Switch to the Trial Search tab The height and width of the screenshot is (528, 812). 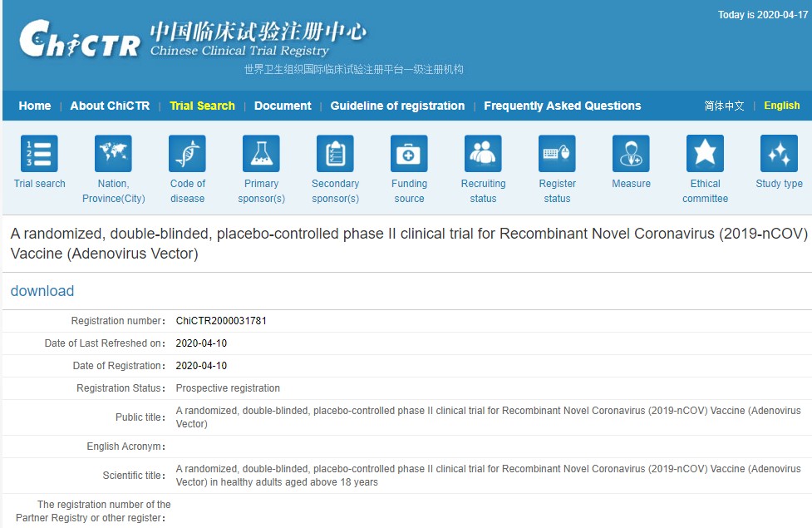[x=202, y=106]
